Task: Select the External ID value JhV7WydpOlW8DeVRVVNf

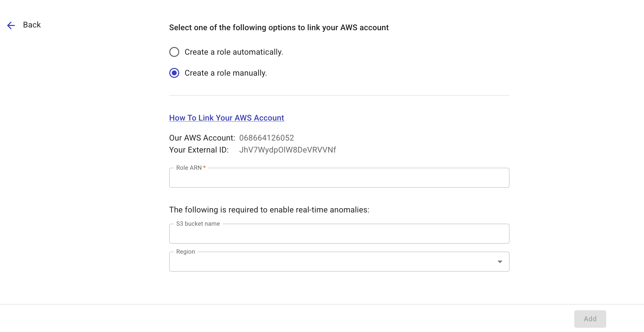Action: 287,150
